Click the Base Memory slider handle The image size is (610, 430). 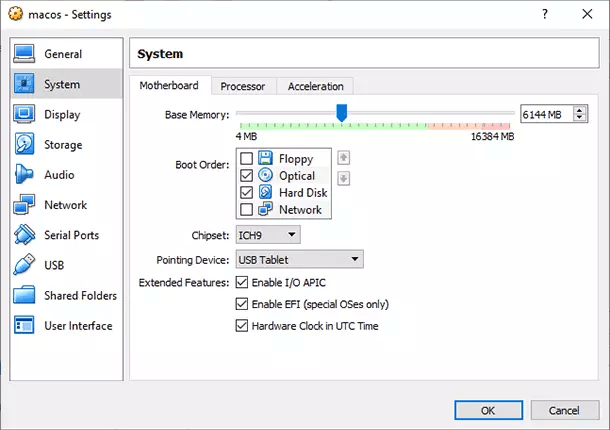click(342, 112)
